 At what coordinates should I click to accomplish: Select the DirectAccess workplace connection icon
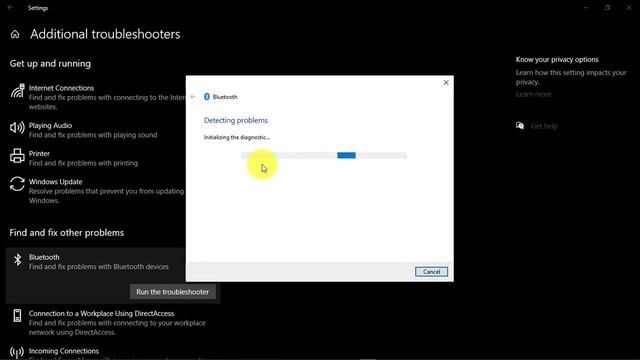click(17, 316)
